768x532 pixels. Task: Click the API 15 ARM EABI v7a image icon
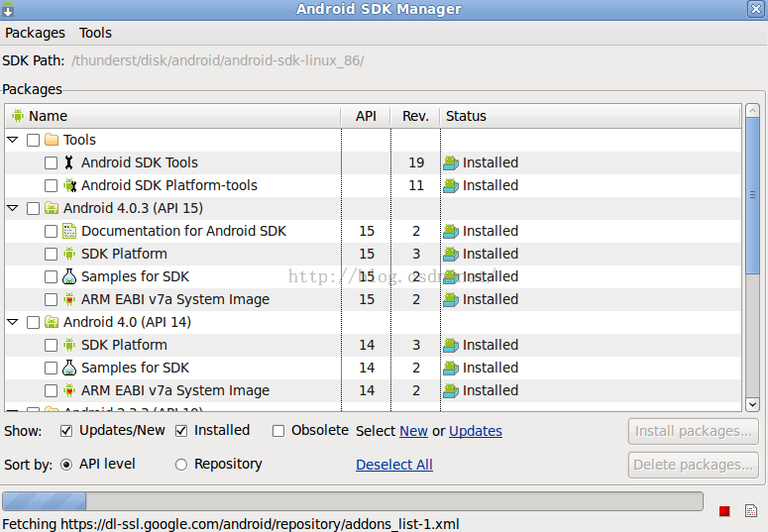tap(69, 299)
